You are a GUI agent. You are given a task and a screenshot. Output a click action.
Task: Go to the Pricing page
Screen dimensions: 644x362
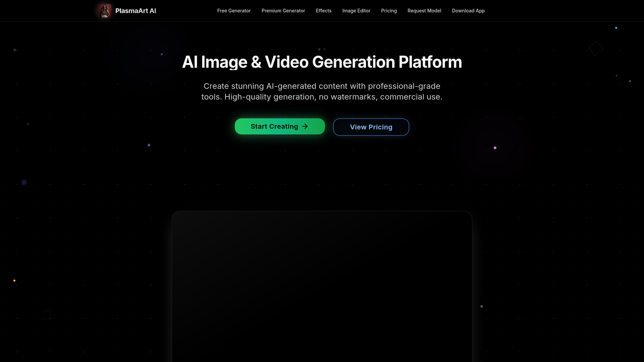[x=389, y=10]
